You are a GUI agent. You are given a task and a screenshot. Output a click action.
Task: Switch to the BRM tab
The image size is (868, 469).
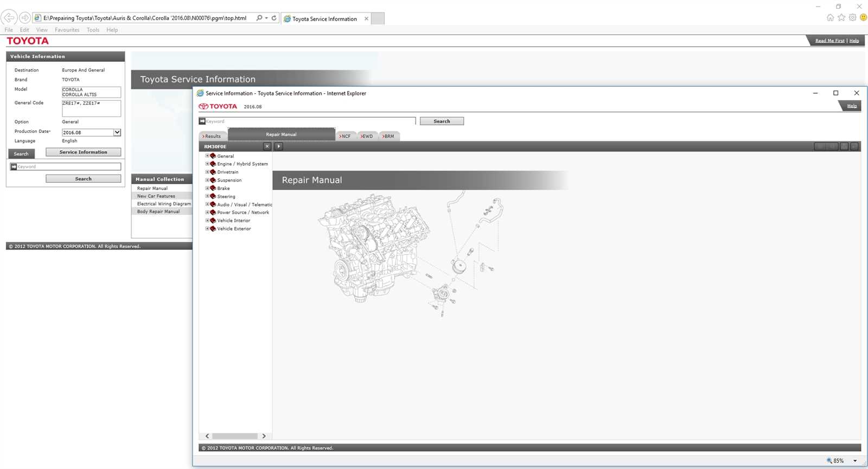pos(388,136)
